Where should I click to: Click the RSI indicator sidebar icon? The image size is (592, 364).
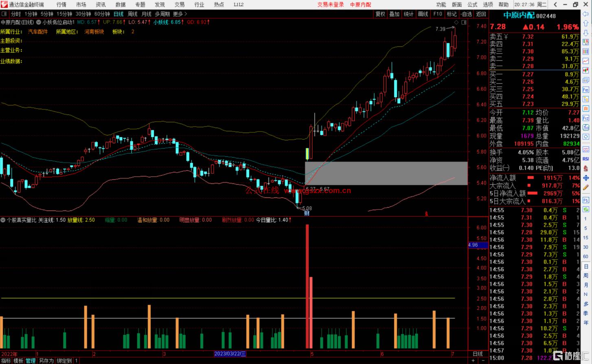click(x=586, y=158)
